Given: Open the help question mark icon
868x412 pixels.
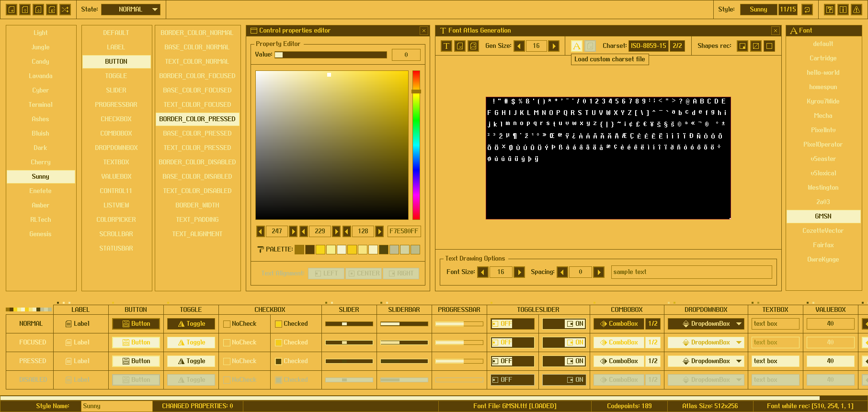Looking at the screenshot, I should (830, 10).
